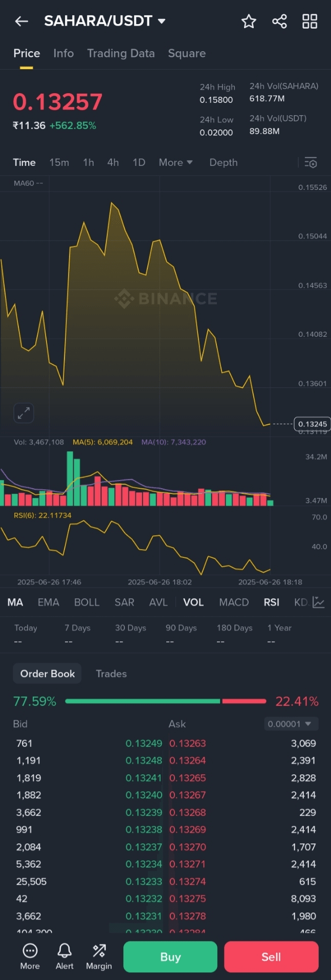Tap the back arrow icon
Image resolution: width=331 pixels, height=980 pixels.
pyautogui.click(x=21, y=21)
